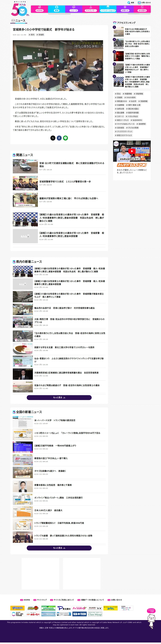Open the 会社案内 navigation tab
Screen dimensions: 161x644
142,9
